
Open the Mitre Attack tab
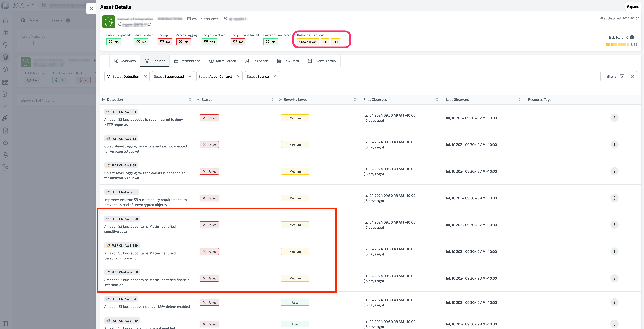click(x=223, y=61)
